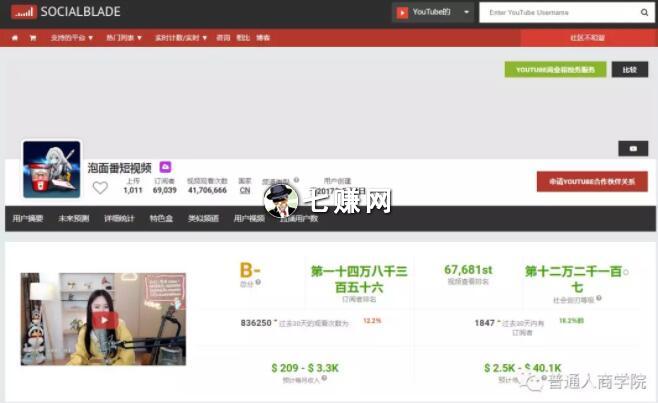Click the magnifier search icon
658x403 pixels.
[x=645, y=13]
